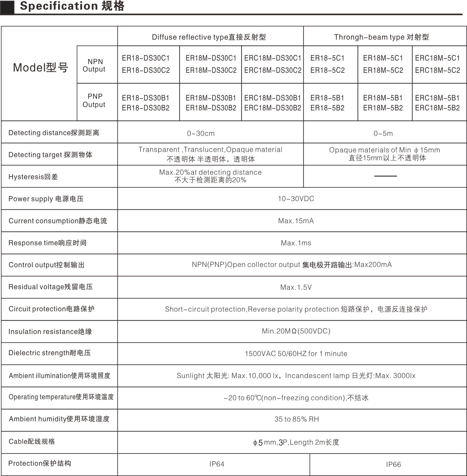Viewport: 467px width, 476px height.
Task: Click model 'ER18-DS30C1'
Action: (146, 58)
